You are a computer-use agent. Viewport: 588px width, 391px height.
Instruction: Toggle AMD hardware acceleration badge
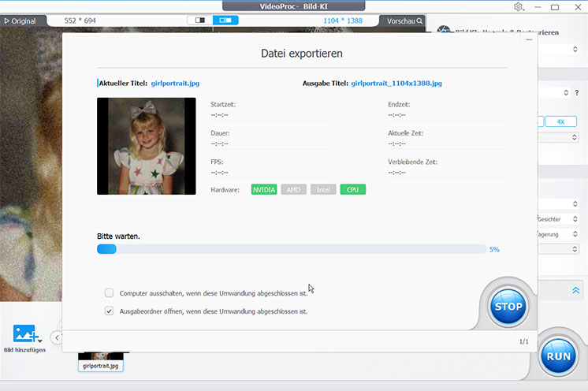(293, 190)
